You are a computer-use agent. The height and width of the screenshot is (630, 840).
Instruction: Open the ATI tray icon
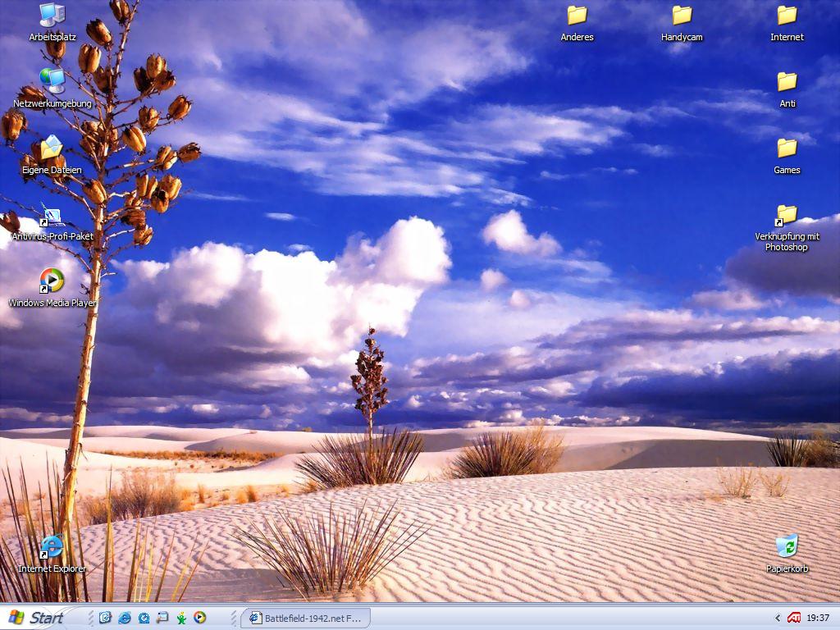[794, 619]
